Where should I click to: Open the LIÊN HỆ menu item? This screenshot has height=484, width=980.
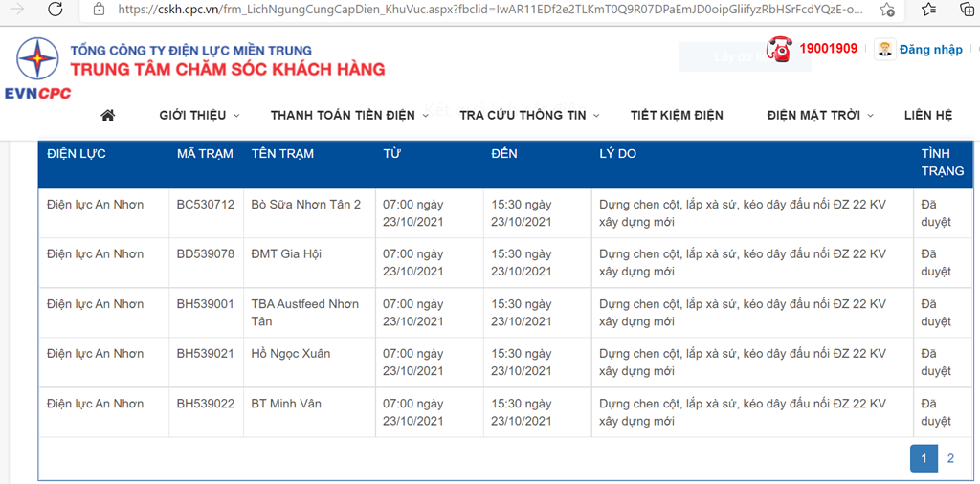click(928, 115)
